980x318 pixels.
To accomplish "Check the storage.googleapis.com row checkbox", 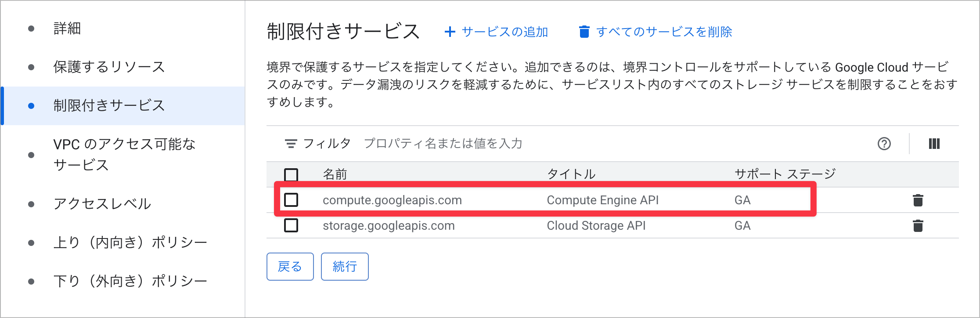I will tap(291, 225).
